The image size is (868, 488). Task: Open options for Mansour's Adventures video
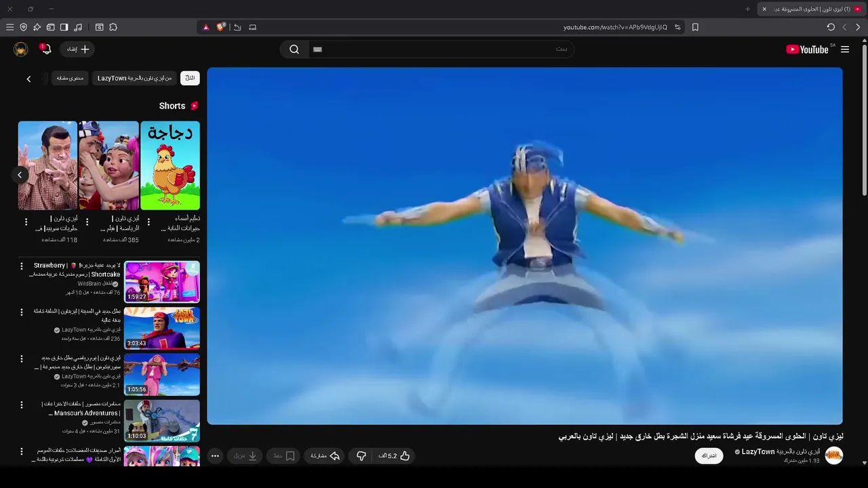[x=21, y=405]
